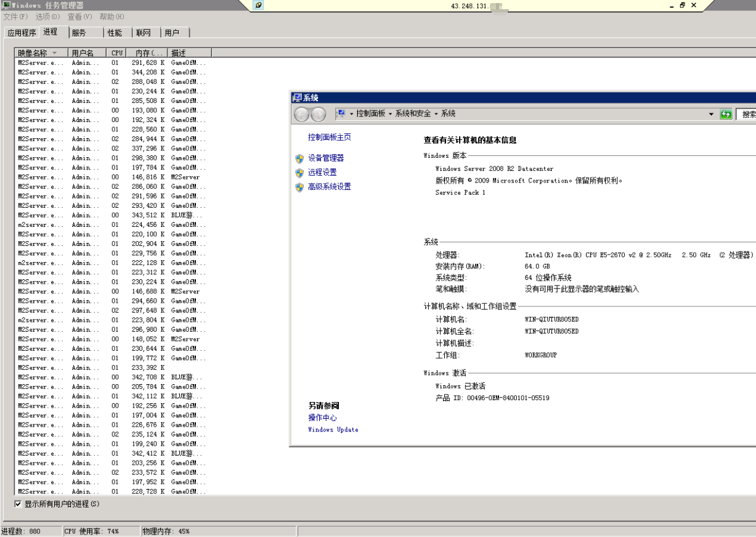
Task: Click the 控制面板 breadcrumb segment
Action: [370, 114]
